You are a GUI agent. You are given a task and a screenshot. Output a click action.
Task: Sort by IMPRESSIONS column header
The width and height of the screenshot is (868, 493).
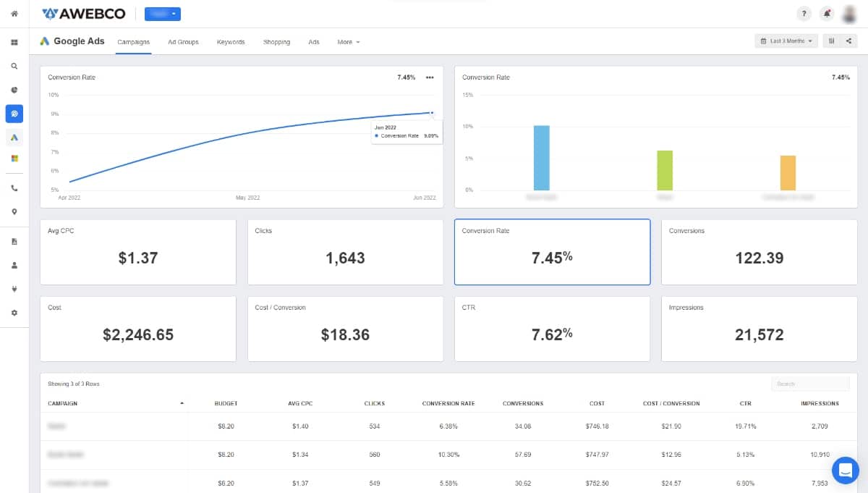click(x=820, y=403)
